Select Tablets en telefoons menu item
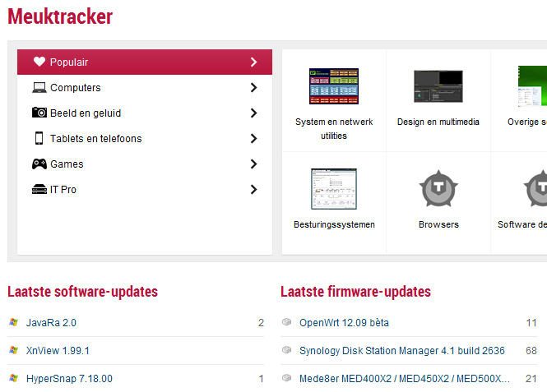 (145, 138)
